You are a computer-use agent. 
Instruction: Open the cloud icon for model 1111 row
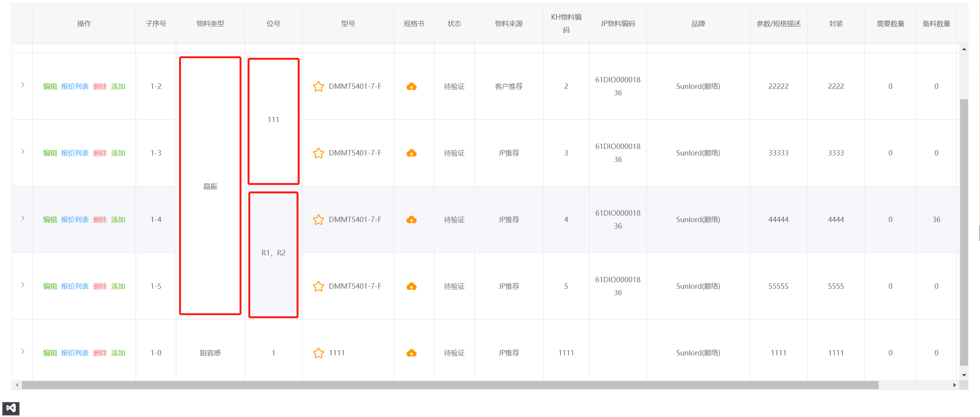[x=411, y=353]
